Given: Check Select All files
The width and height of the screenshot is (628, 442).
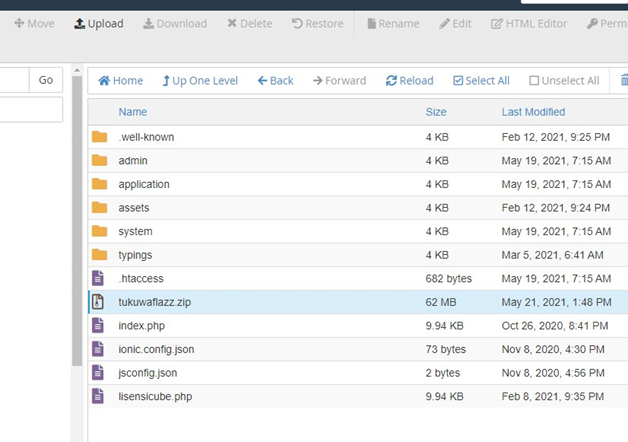Looking at the screenshot, I should (x=481, y=81).
